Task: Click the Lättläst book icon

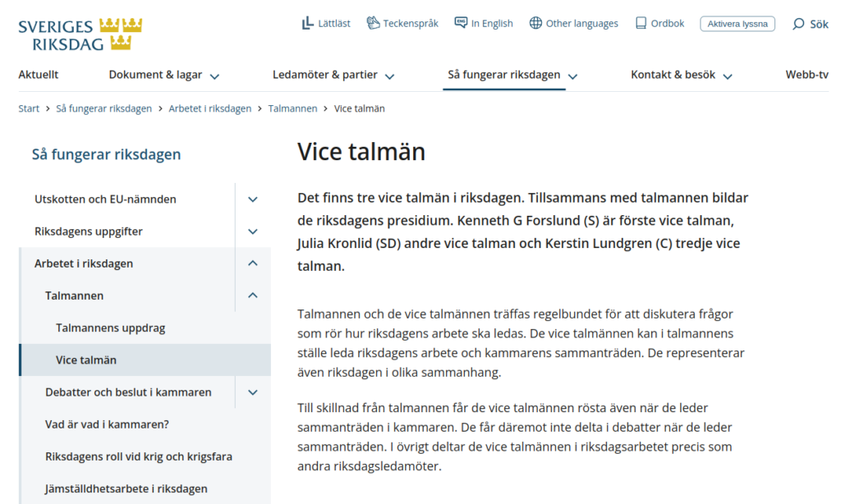Action: pyautogui.click(x=307, y=23)
